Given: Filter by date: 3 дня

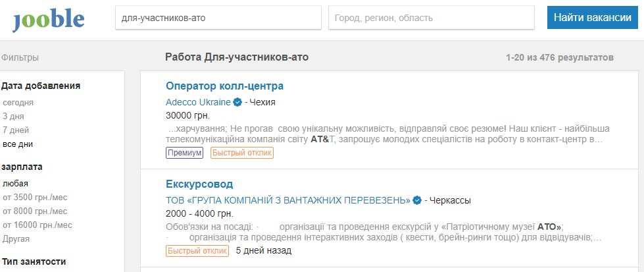Looking at the screenshot, I should tap(13, 117).
